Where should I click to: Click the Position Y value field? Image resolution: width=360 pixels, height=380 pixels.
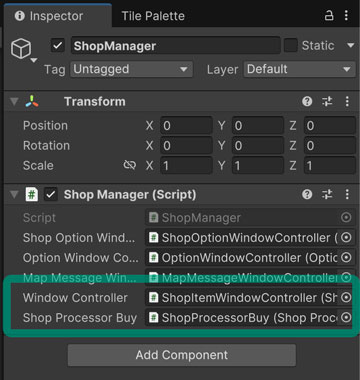tap(258, 126)
